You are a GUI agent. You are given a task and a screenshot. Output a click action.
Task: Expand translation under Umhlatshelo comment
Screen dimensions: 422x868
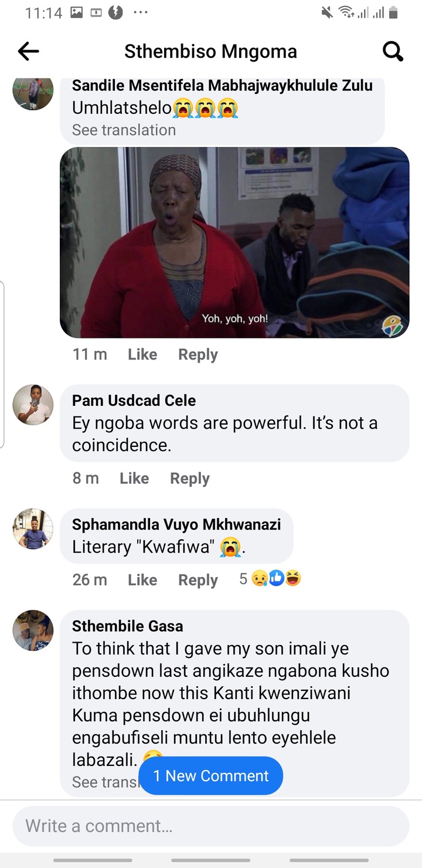(x=124, y=130)
